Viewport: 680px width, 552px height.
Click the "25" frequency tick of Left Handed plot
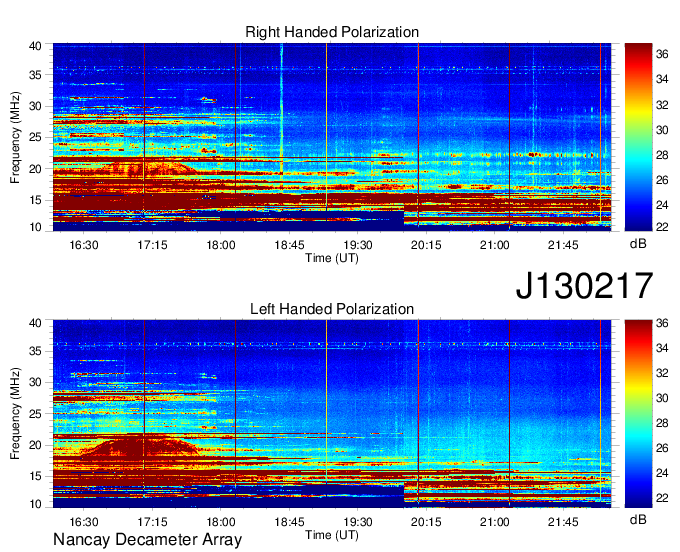pyautogui.click(x=35, y=414)
